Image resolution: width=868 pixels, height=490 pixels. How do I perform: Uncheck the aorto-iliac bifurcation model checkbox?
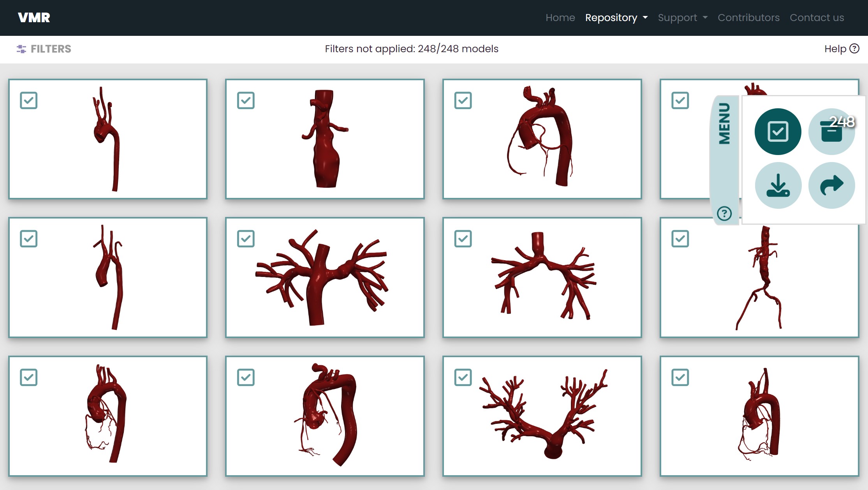680,239
